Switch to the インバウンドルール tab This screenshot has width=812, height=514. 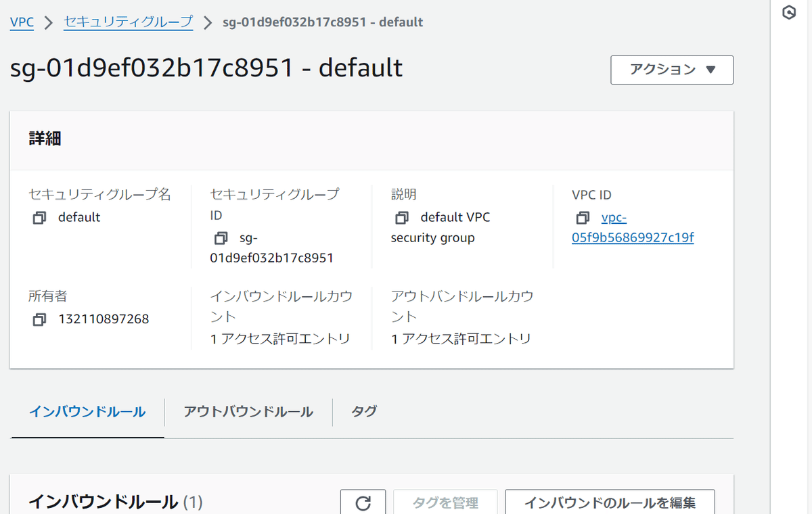87,411
